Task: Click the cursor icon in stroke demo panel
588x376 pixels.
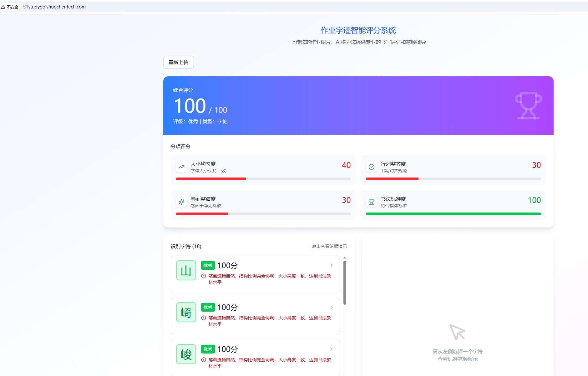Action: pos(457,332)
